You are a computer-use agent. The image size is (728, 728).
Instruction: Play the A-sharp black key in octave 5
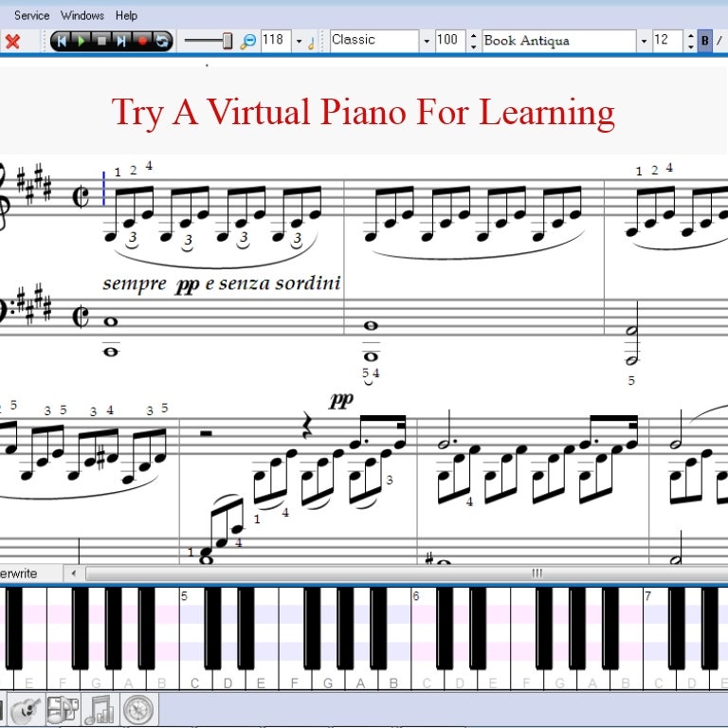click(x=378, y=628)
